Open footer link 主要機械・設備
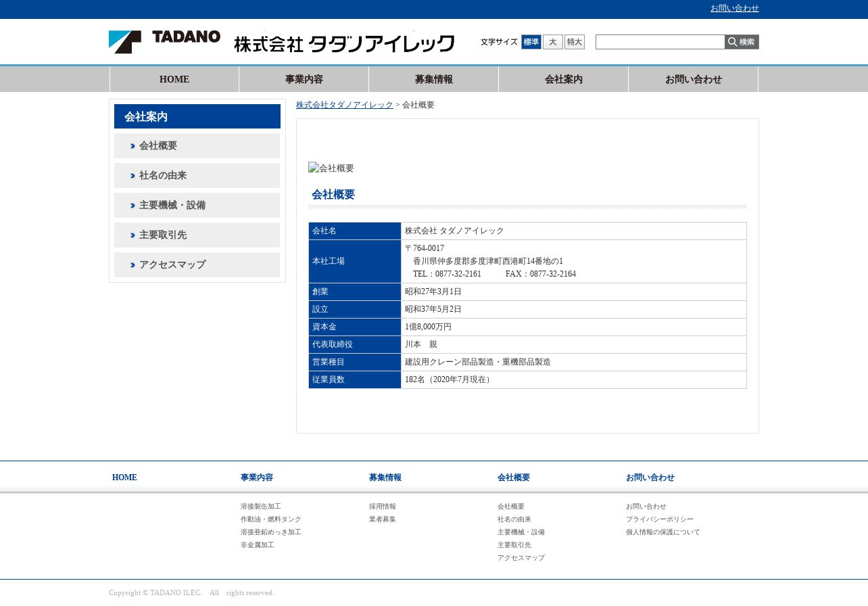 (521, 532)
